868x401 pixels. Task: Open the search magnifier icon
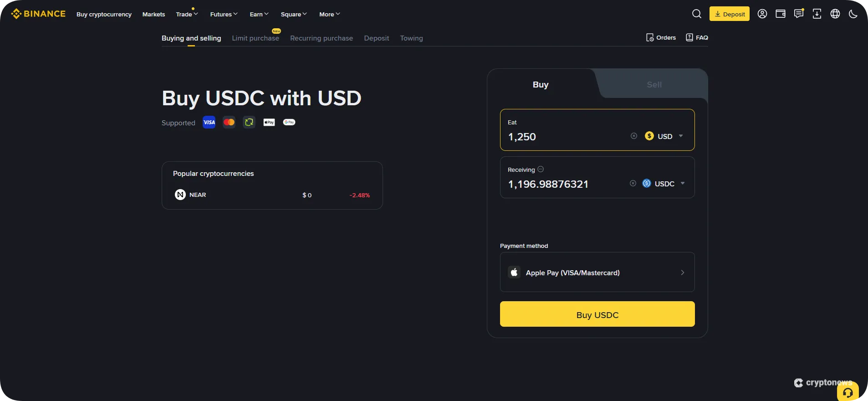697,14
